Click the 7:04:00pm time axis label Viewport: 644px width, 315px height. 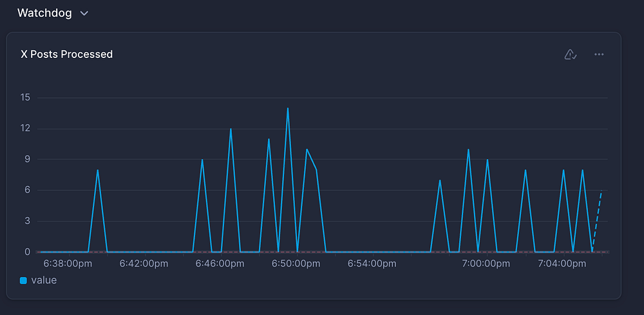click(x=562, y=263)
